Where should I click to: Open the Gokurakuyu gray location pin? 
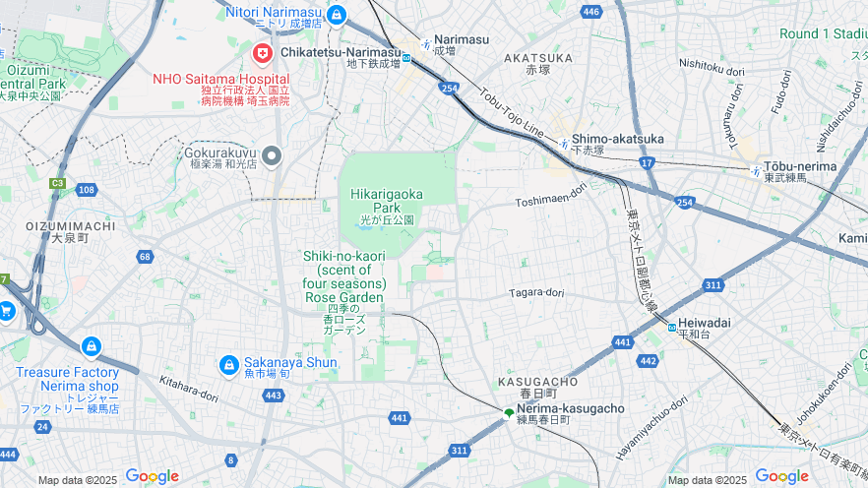(272, 157)
